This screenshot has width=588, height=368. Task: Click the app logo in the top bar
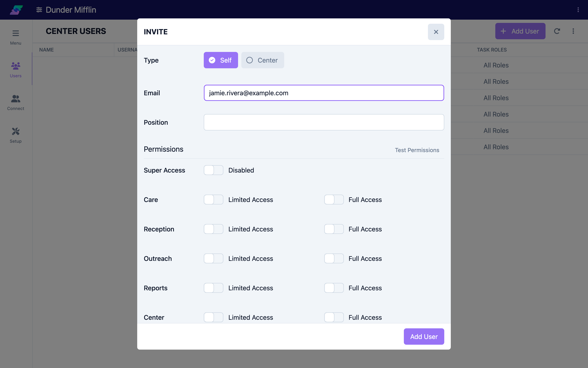pyautogui.click(x=16, y=10)
